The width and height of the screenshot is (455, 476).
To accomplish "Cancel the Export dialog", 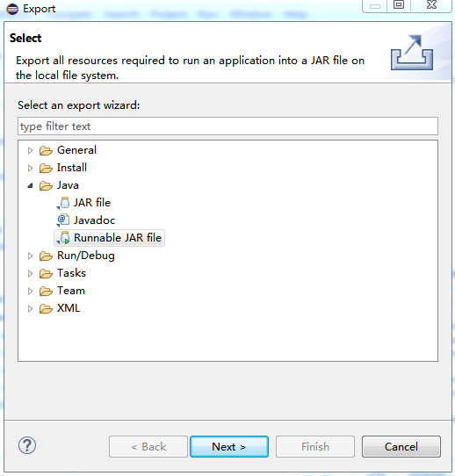I will [x=401, y=446].
